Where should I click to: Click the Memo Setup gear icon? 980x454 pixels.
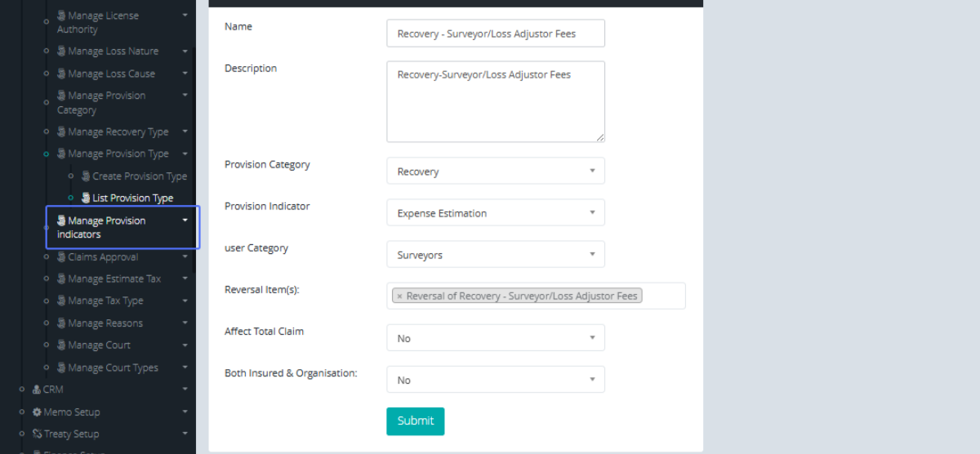click(37, 412)
